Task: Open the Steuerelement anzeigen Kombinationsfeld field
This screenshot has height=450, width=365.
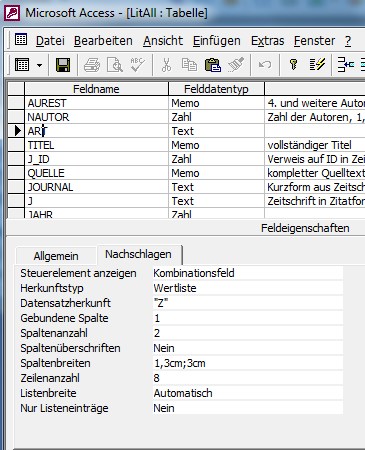Action: point(248,273)
